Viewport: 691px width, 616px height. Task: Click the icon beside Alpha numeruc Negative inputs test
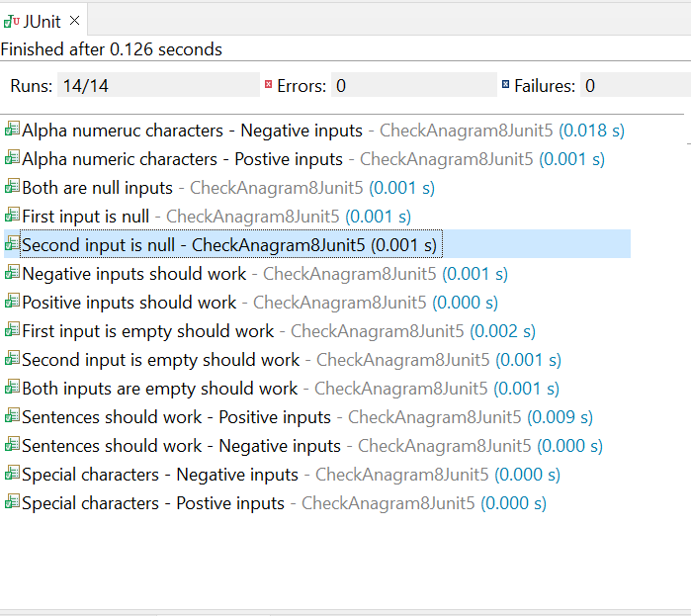coord(12,130)
